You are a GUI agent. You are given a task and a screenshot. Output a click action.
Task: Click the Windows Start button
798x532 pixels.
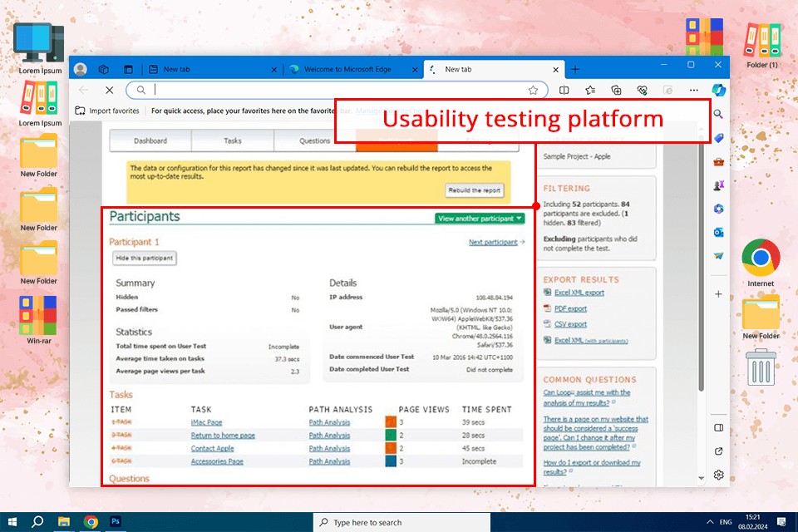tap(12, 522)
